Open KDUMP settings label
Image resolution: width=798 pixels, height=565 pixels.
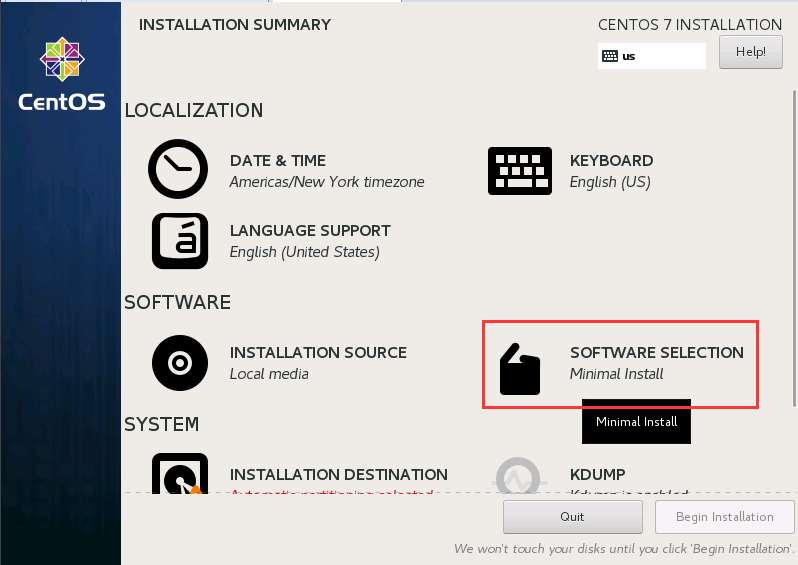tap(597, 474)
